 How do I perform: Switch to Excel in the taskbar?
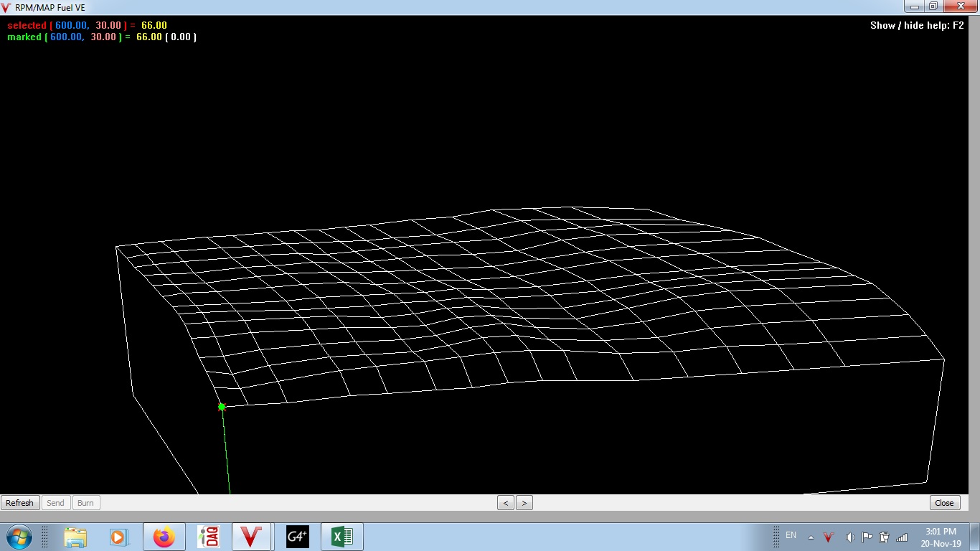[342, 537]
